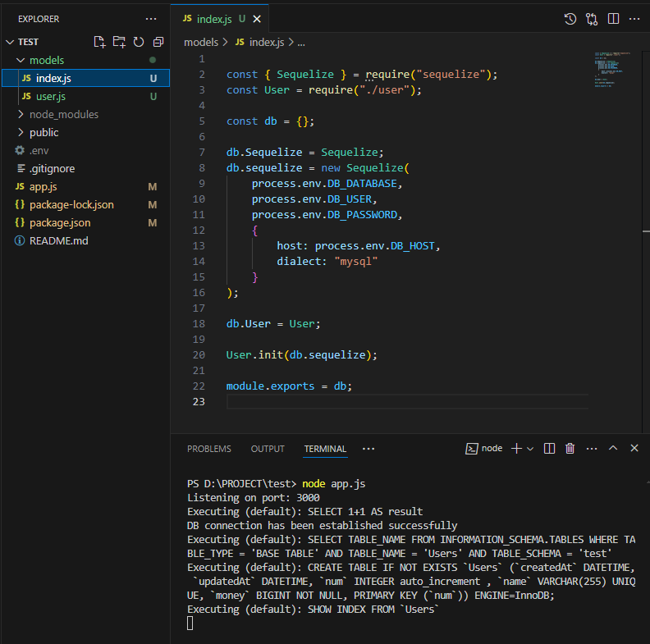Open the file timeline history icon

[x=570, y=19]
